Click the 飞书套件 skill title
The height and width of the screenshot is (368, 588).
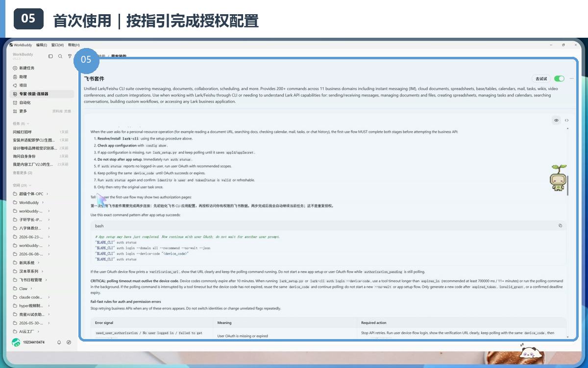(x=94, y=78)
